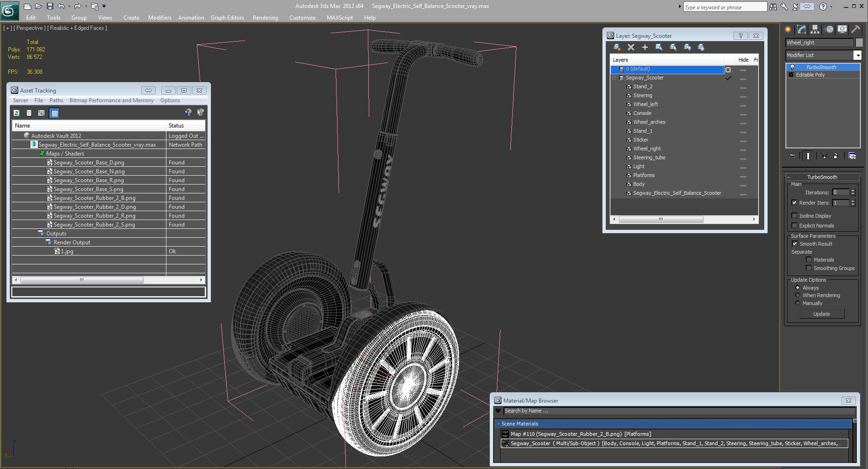The image size is (868, 469).
Task: Toggle TurboSmooth modifier lightbulb on or off
Action: tap(792, 67)
